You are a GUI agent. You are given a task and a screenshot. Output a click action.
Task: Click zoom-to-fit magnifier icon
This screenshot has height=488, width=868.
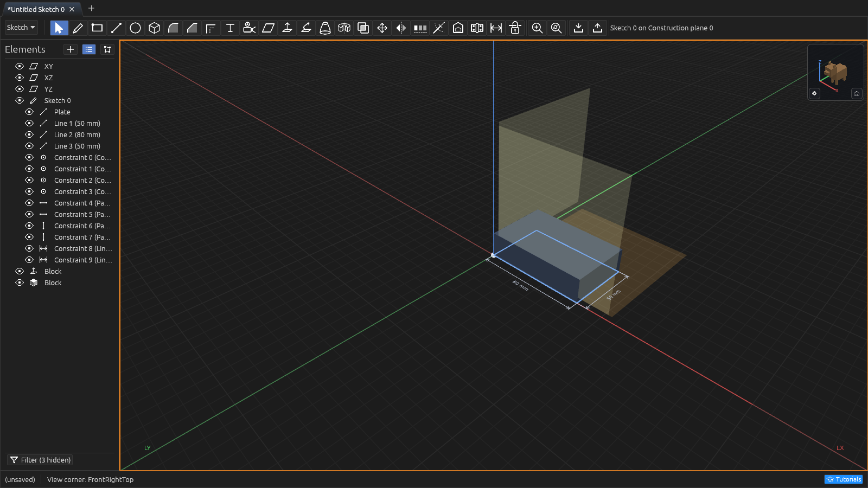point(556,28)
